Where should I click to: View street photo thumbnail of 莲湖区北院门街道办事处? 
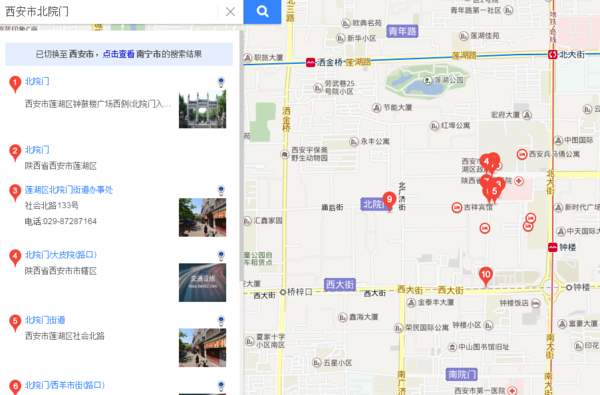tap(202, 217)
